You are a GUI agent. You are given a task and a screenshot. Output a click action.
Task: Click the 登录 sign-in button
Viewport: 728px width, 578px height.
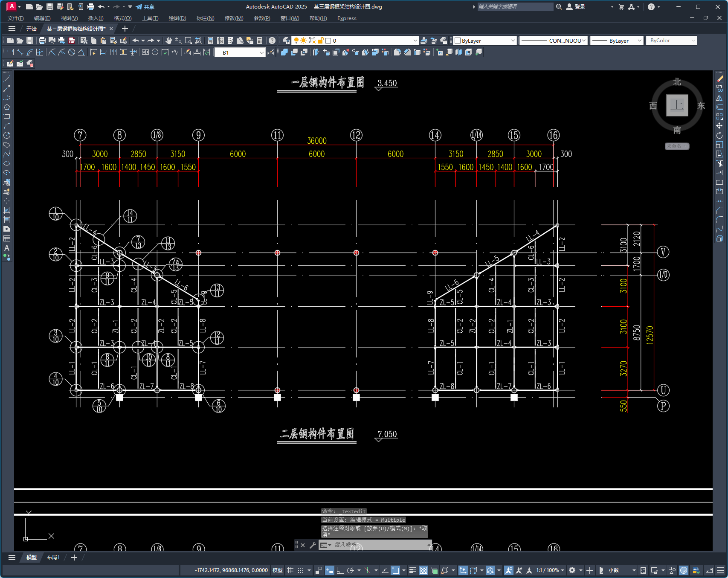[x=576, y=7]
